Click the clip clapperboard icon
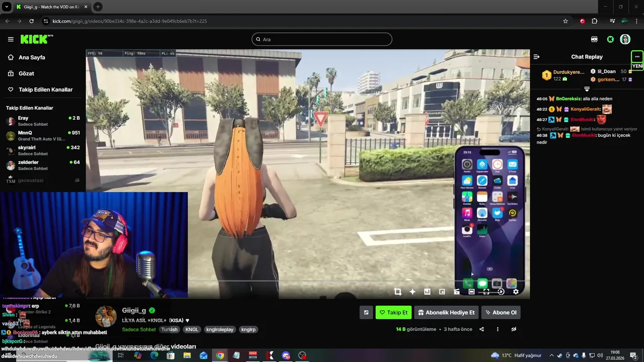Screen dimensions: 644x362 (x=457, y=292)
